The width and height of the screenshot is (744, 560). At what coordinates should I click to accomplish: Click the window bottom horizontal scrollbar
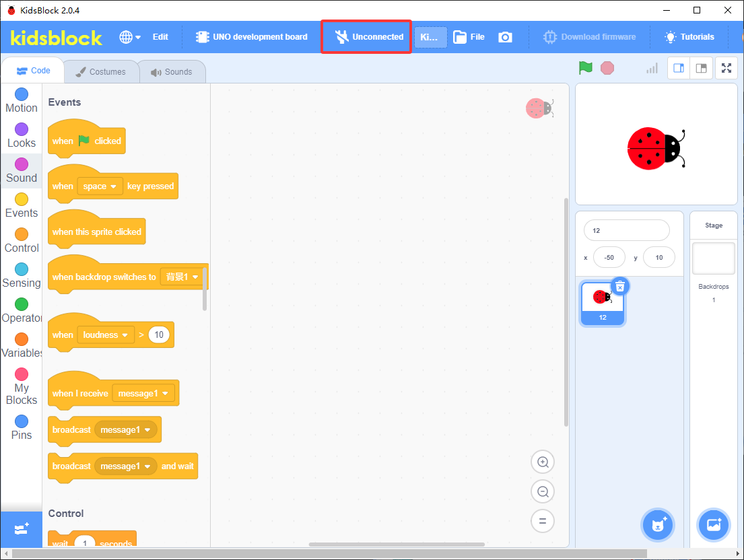coord(330,554)
